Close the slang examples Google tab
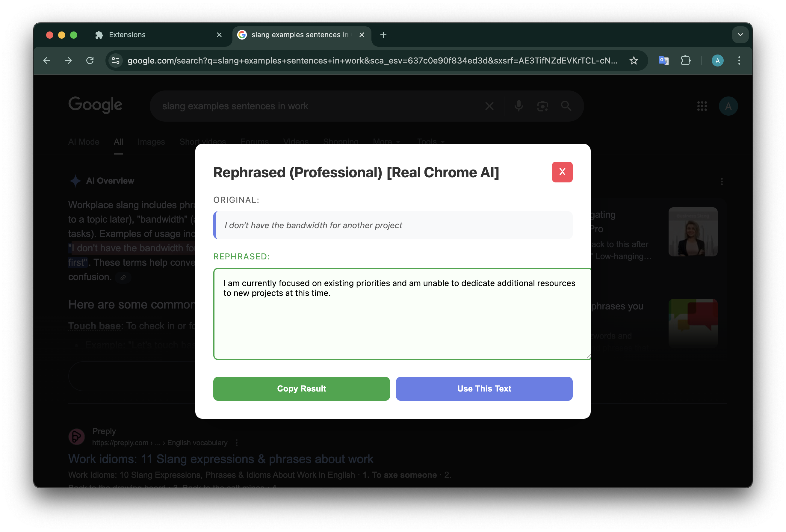This screenshot has height=532, width=786. coord(362,35)
